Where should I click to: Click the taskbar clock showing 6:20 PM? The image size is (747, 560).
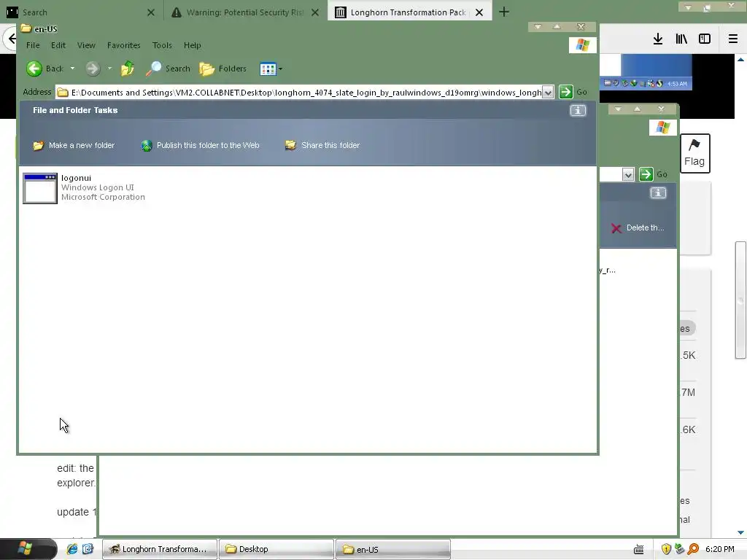(x=720, y=549)
